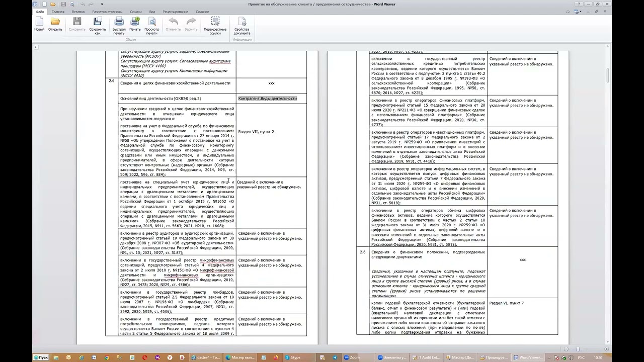The height and width of the screenshot is (362, 644).
Task: Open Перекрестные ссылки cross-references
Action: click(x=215, y=26)
